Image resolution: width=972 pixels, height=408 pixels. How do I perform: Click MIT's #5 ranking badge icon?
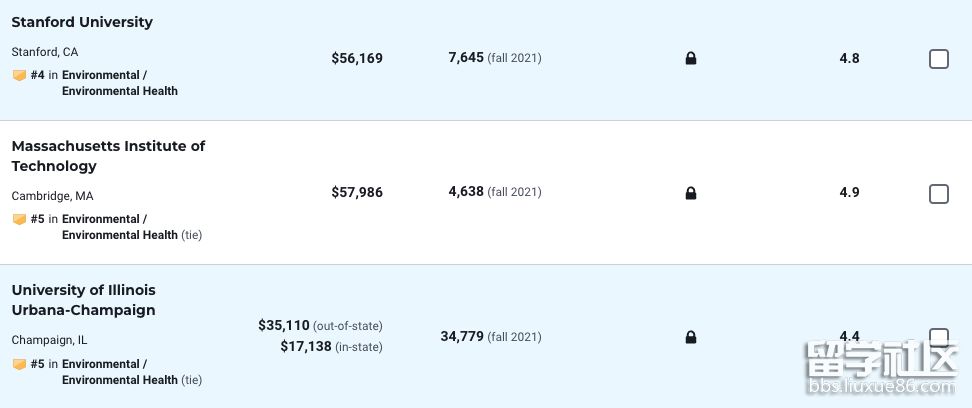[19, 219]
